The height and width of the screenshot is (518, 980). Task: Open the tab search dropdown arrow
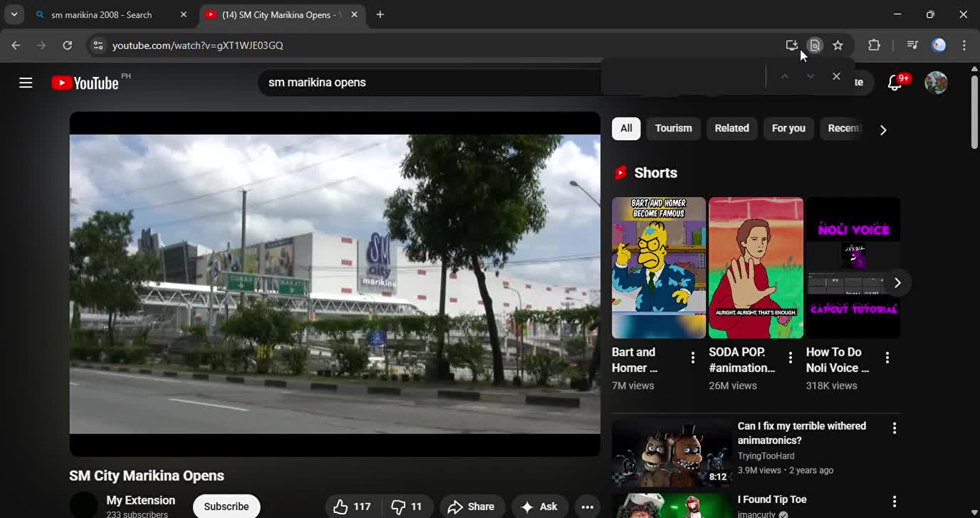point(14,14)
